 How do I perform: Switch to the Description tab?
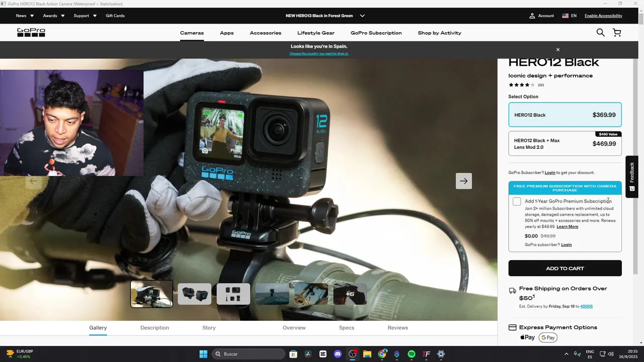coord(154,328)
